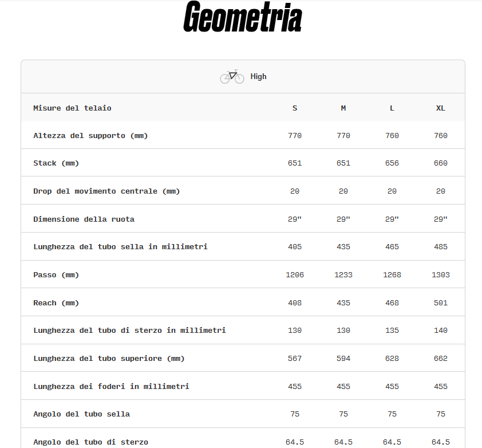Click the Drop del movimento centrale label
The image size is (482, 448).
[x=106, y=191]
